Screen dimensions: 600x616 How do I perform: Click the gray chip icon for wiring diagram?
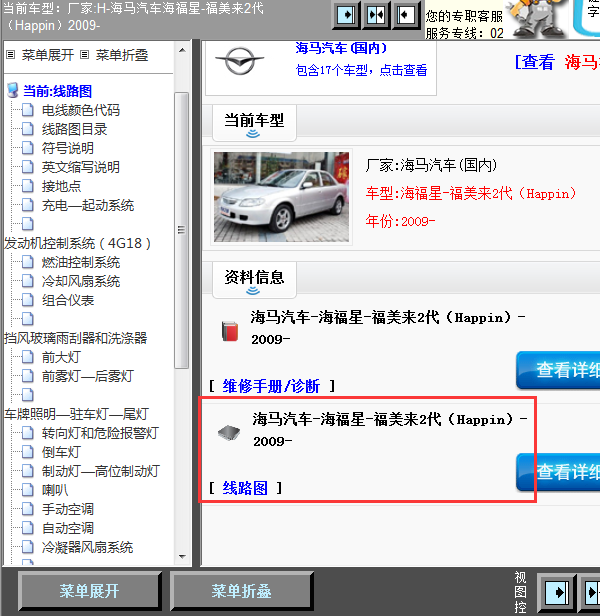click(x=229, y=433)
